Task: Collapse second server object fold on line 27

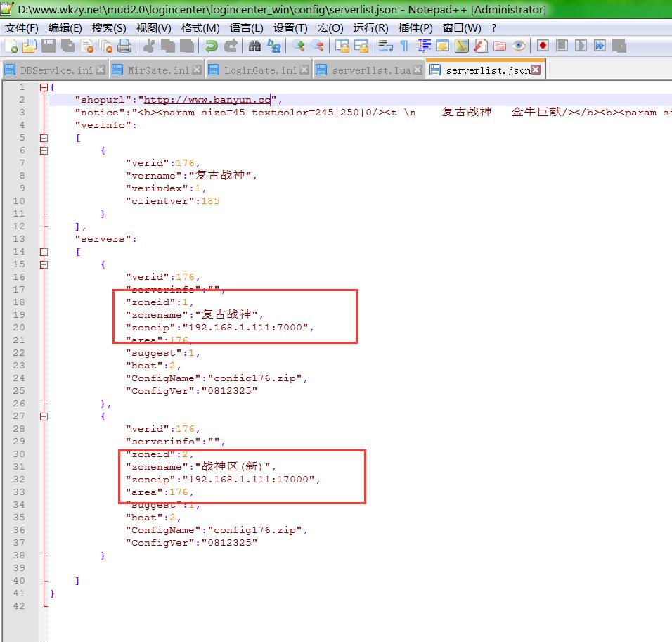Action: (x=44, y=416)
